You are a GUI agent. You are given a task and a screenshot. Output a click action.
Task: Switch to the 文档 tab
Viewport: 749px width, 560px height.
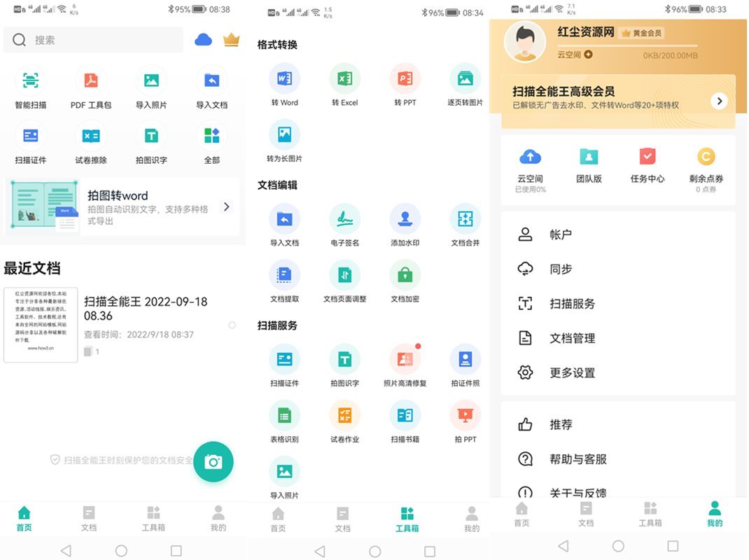tap(89, 518)
